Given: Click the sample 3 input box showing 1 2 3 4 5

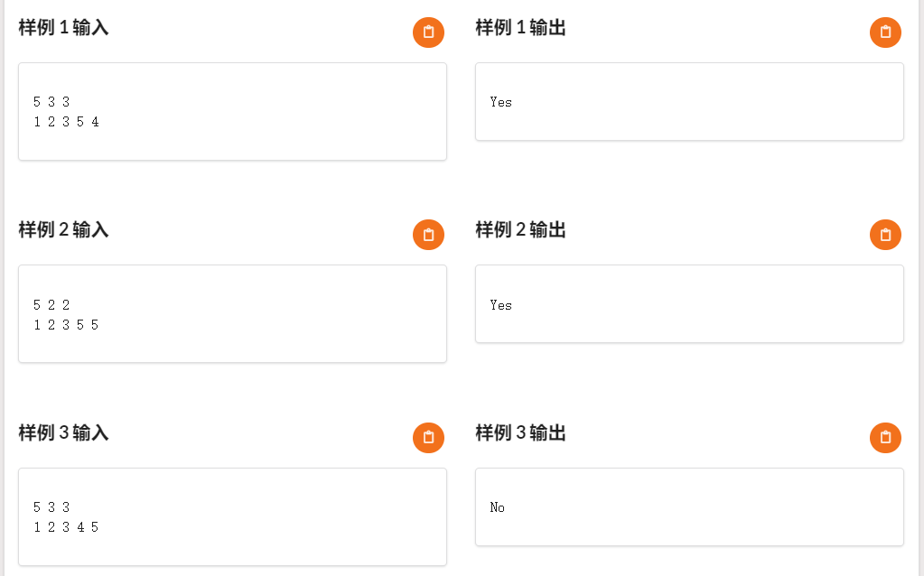Looking at the screenshot, I should point(232,516).
